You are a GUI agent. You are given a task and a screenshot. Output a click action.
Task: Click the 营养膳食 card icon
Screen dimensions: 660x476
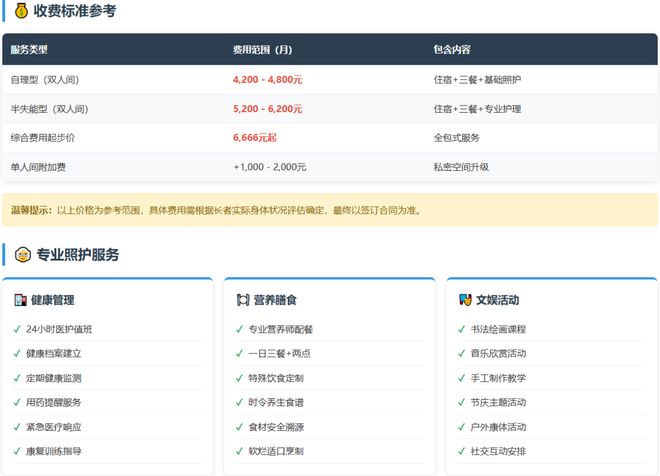click(243, 300)
